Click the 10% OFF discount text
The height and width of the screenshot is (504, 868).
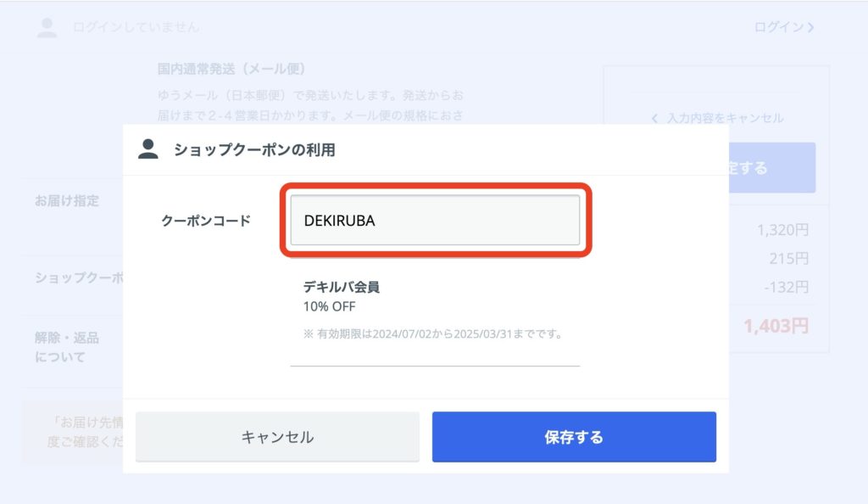tap(330, 306)
